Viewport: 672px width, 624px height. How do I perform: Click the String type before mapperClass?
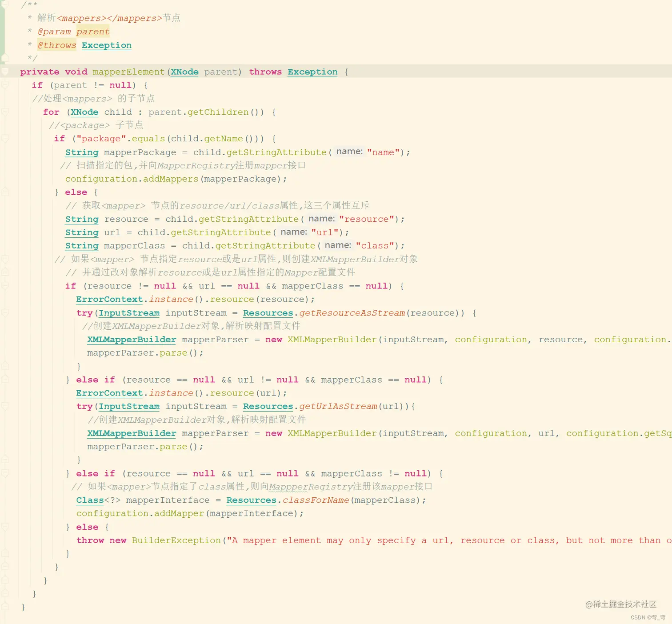pos(82,246)
